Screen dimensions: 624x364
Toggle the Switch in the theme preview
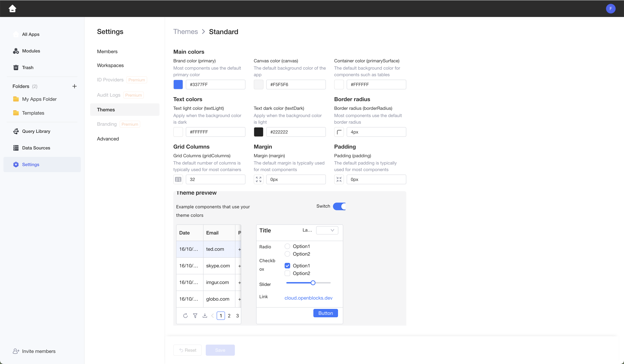[x=339, y=206]
